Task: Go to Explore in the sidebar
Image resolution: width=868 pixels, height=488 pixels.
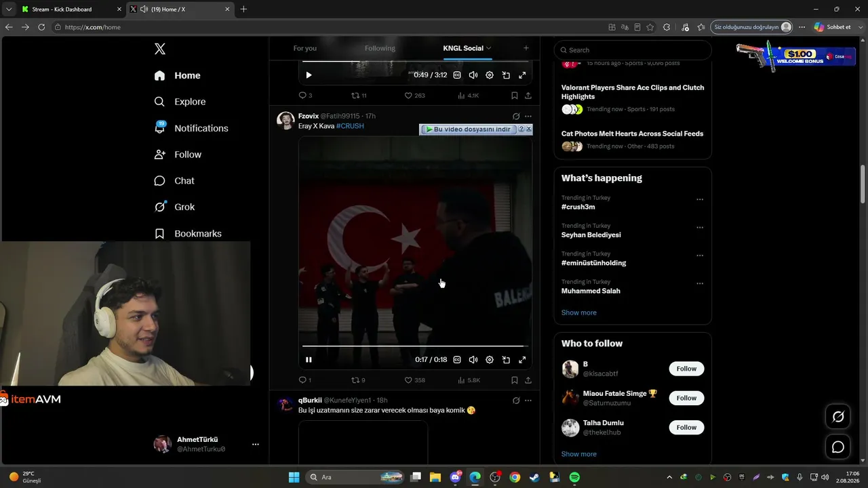Action: (180, 102)
